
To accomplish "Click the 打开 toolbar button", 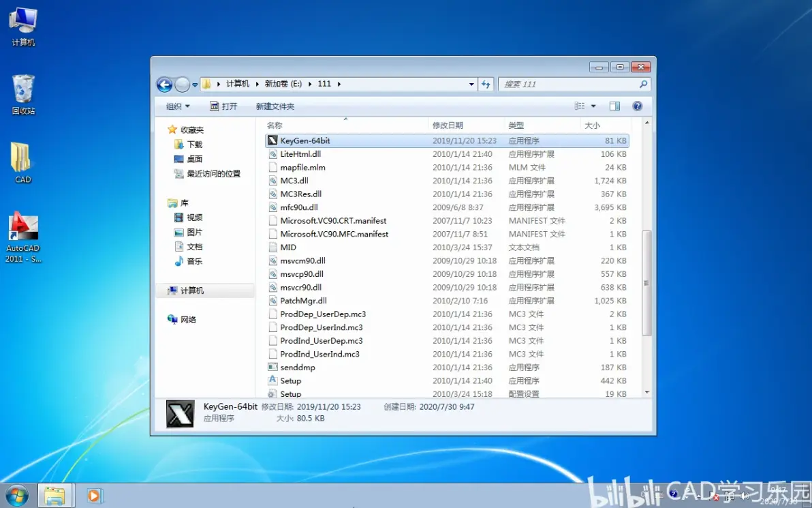I will (223, 106).
